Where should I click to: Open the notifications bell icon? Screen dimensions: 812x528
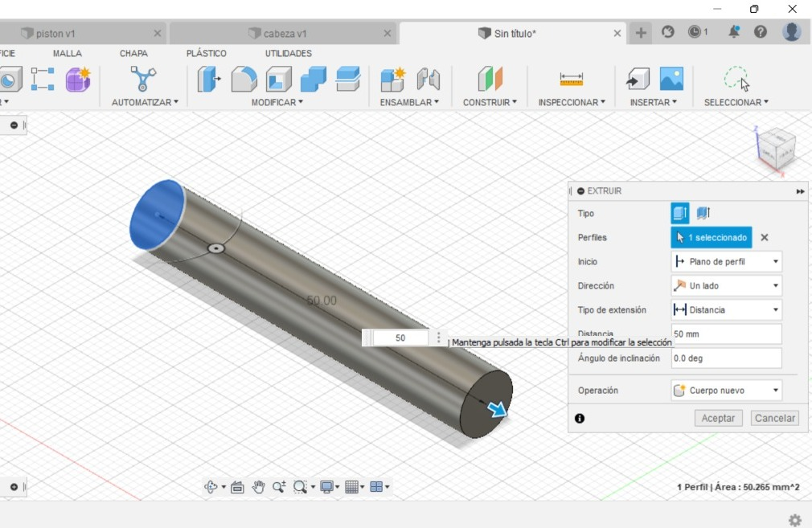tap(734, 32)
